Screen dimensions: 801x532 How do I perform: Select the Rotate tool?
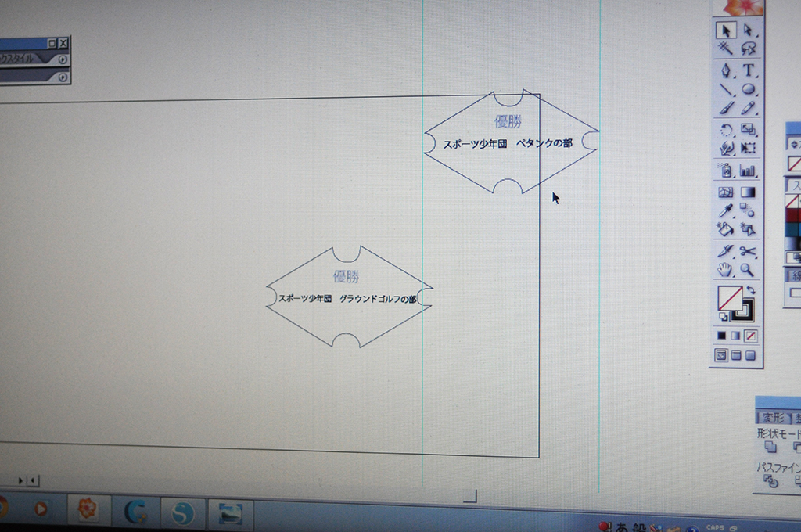tap(726, 130)
